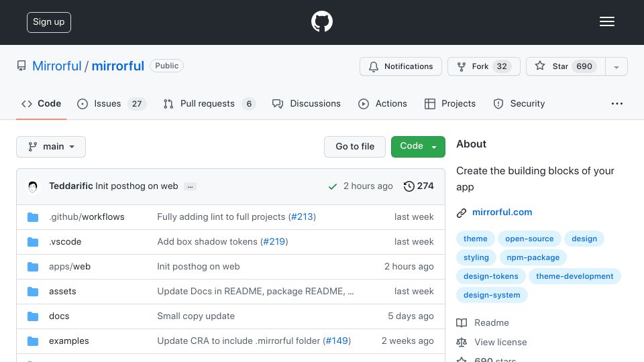This screenshot has width=644, height=362.
Task: Expand the star lists dropdown arrow
Action: (x=616, y=67)
